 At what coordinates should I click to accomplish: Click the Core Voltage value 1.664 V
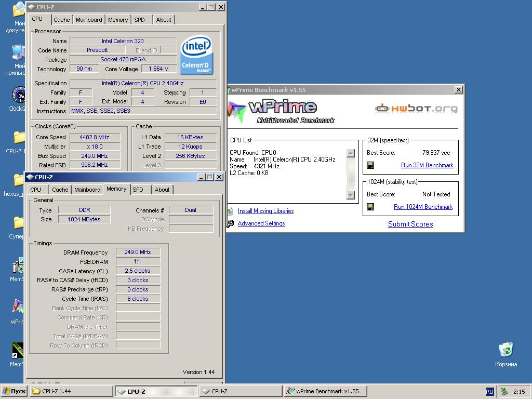point(159,69)
